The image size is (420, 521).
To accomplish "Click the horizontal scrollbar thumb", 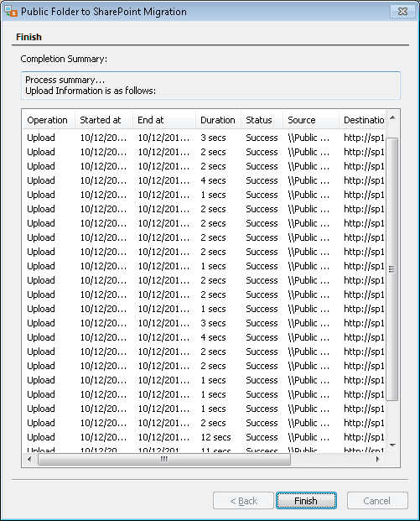I will 164,459.
